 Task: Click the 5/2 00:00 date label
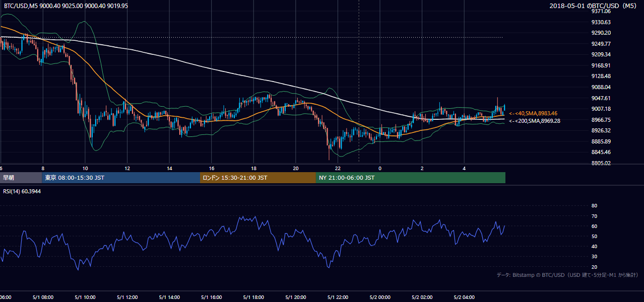380,297
